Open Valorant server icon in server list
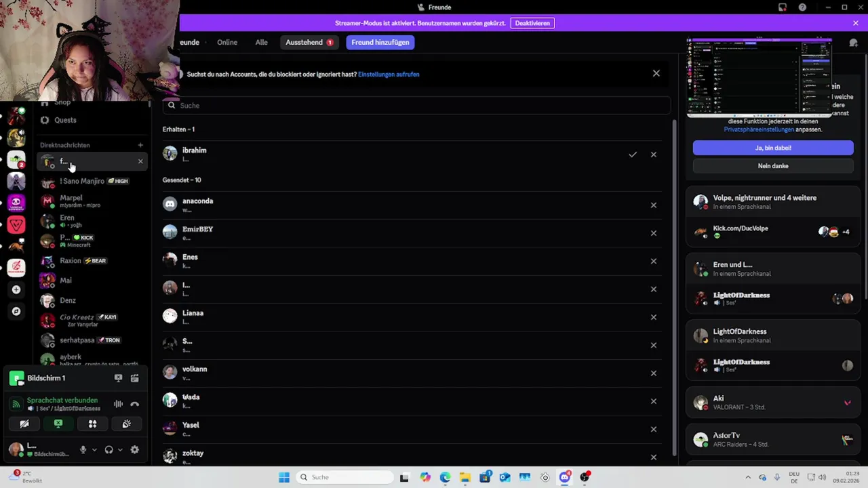The height and width of the screenshot is (488, 868). [16, 224]
